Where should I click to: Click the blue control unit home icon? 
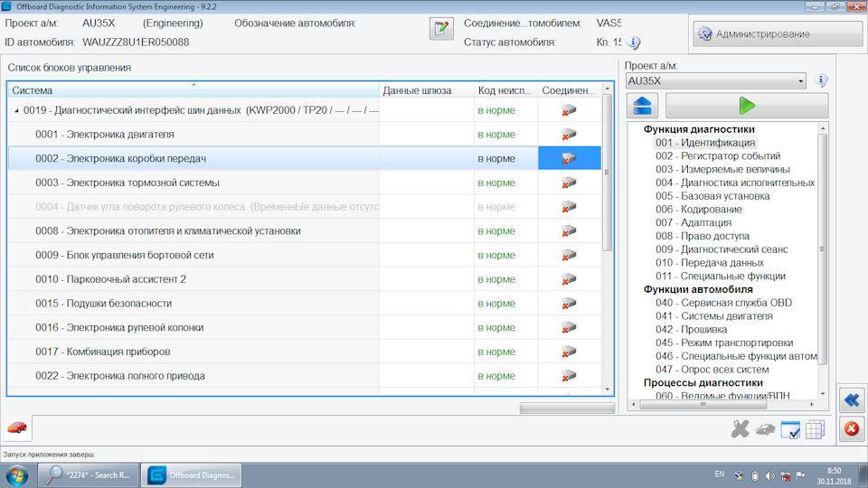pos(642,105)
